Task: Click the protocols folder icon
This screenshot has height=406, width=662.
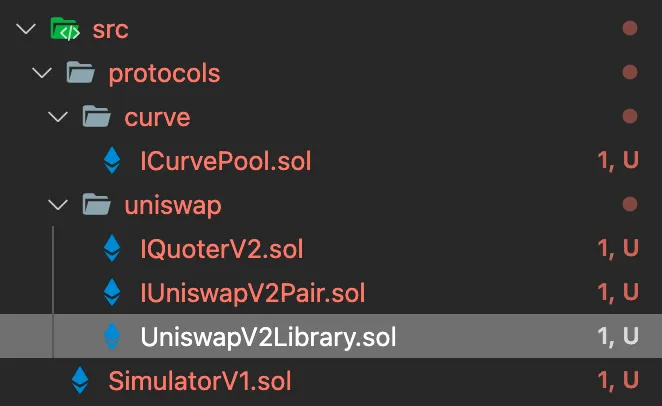Action: tap(81, 73)
